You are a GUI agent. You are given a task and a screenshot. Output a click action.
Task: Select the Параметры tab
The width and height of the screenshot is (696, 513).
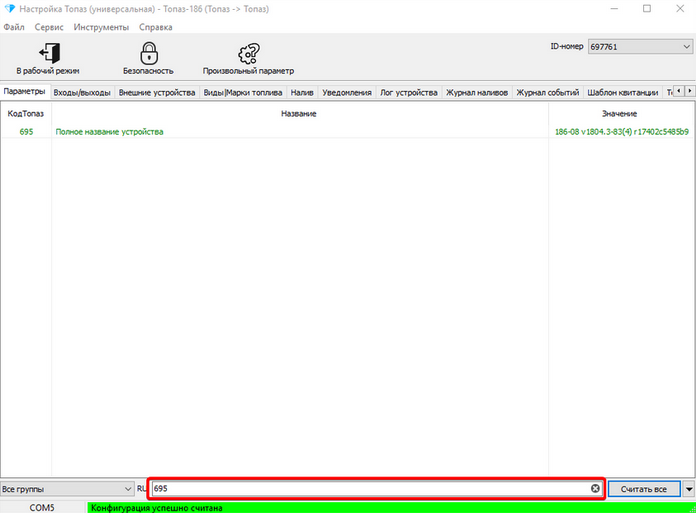(x=24, y=91)
